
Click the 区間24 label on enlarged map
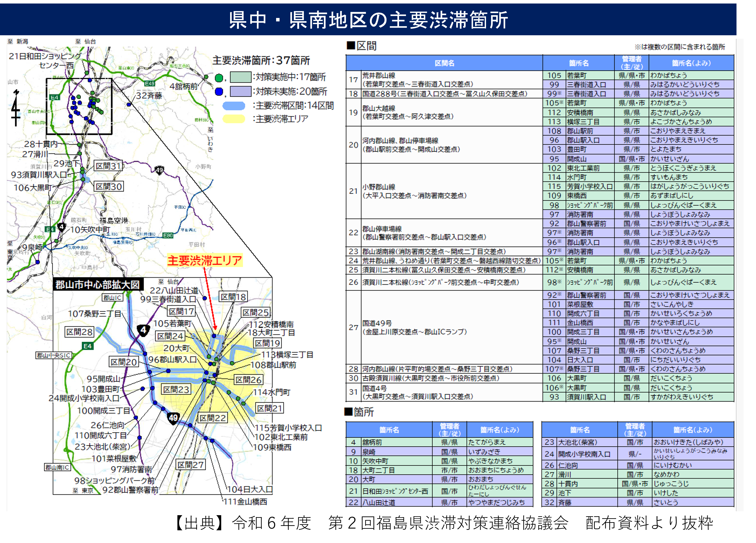[170, 336]
